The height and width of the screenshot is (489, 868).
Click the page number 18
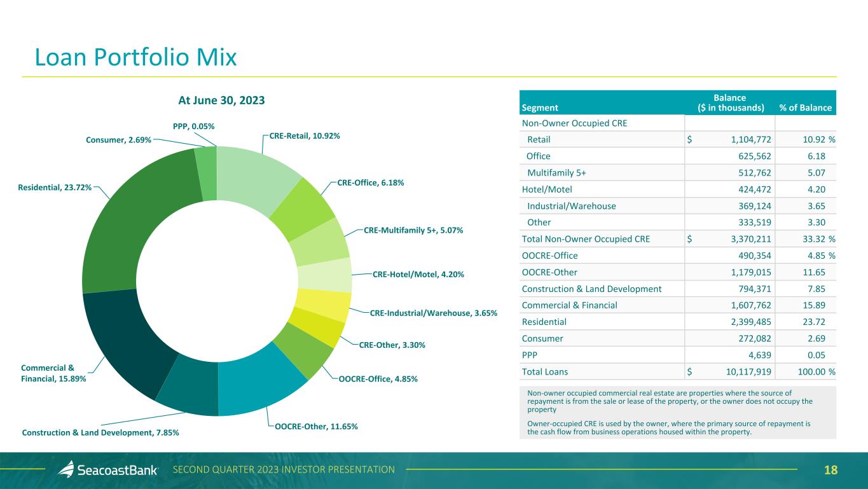pos(830,470)
